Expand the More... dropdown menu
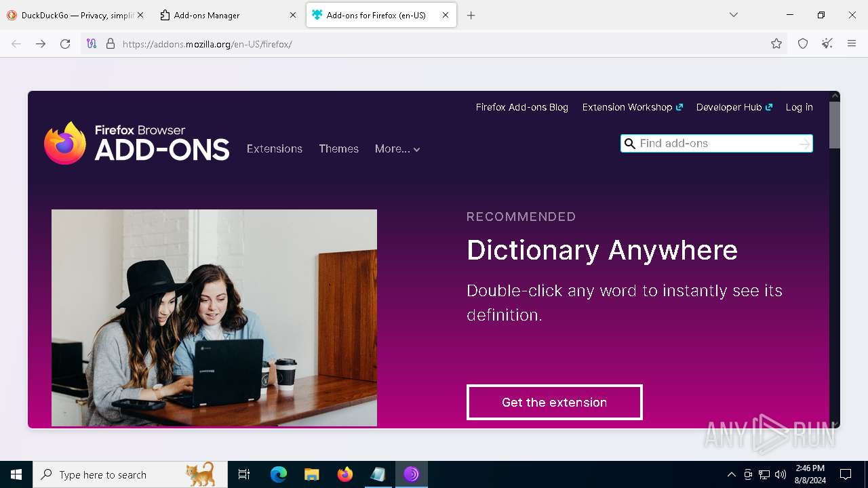Viewport: 868px width, 488px height. pyautogui.click(x=397, y=149)
